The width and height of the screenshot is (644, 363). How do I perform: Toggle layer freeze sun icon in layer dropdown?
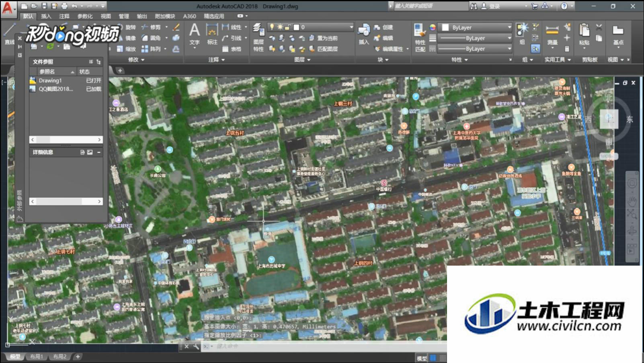tap(280, 27)
